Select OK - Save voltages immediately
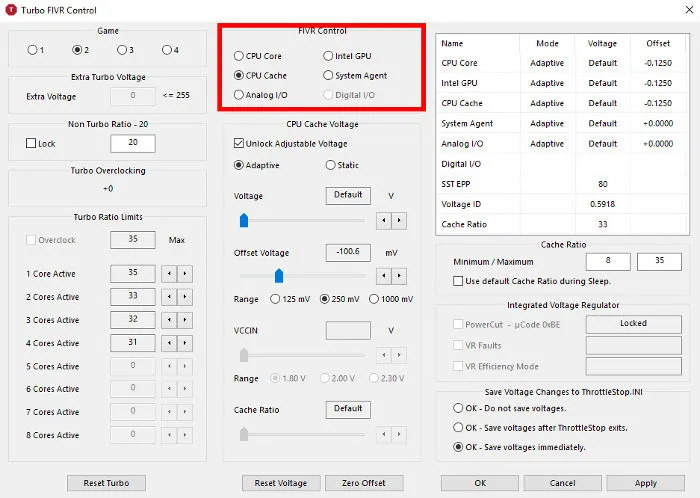Viewport: 700px width, 498px height. point(458,447)
